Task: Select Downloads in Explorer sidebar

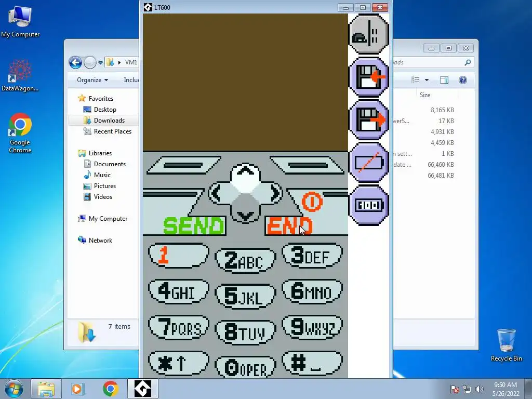Action: click(109, 121)
